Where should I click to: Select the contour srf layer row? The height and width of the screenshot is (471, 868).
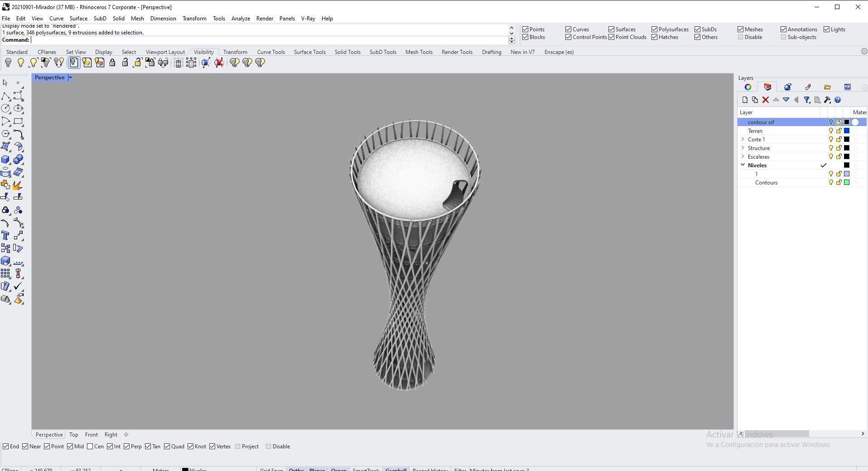(802, 122)
